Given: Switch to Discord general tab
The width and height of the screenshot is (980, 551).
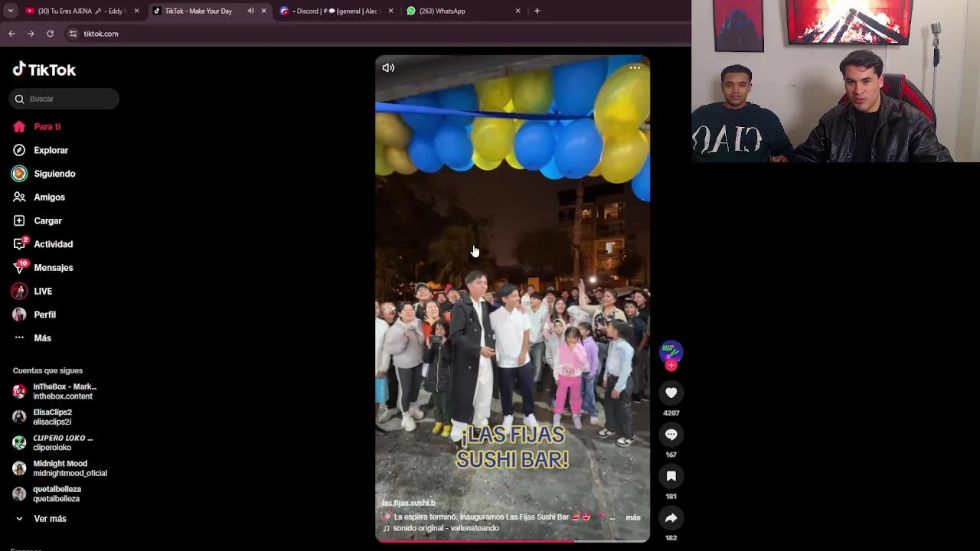Looking at the screenshot, I should click(337, 11).
